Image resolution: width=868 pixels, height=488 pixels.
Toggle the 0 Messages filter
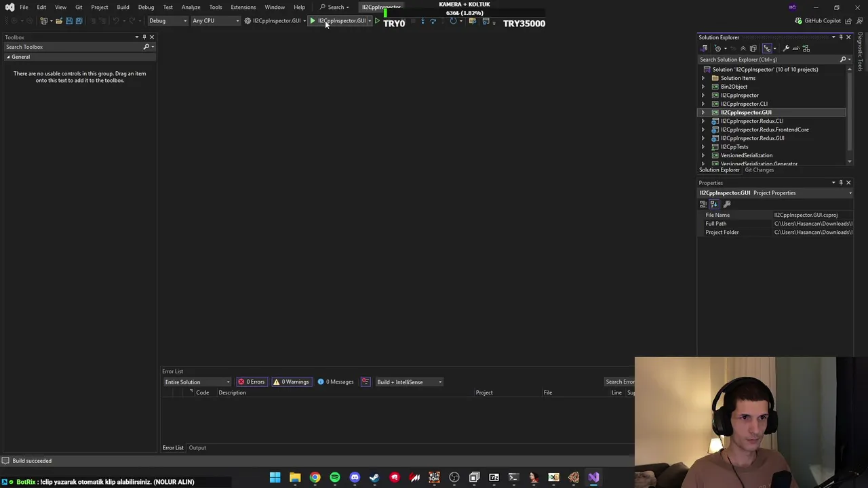point(336,382)
